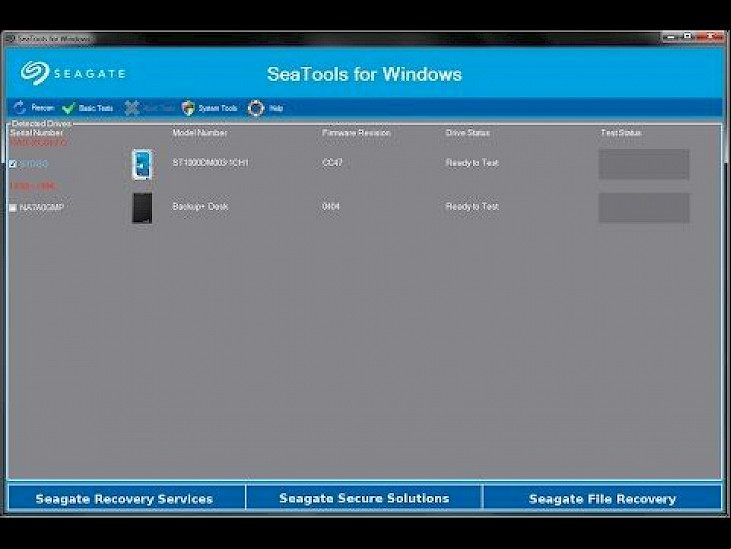Click Ready to Test for Backup+ Desk
Viewport: 731px width, 549px height.
[x=472, y=206]
